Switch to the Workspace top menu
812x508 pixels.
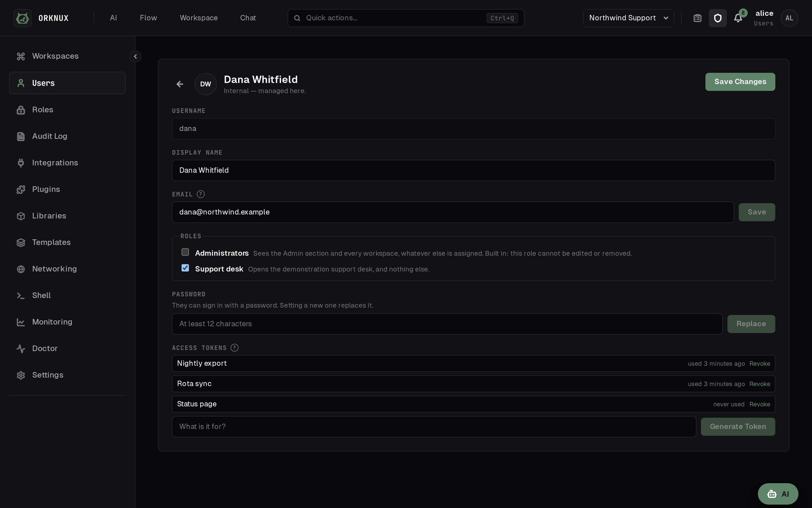click(199, 18)
